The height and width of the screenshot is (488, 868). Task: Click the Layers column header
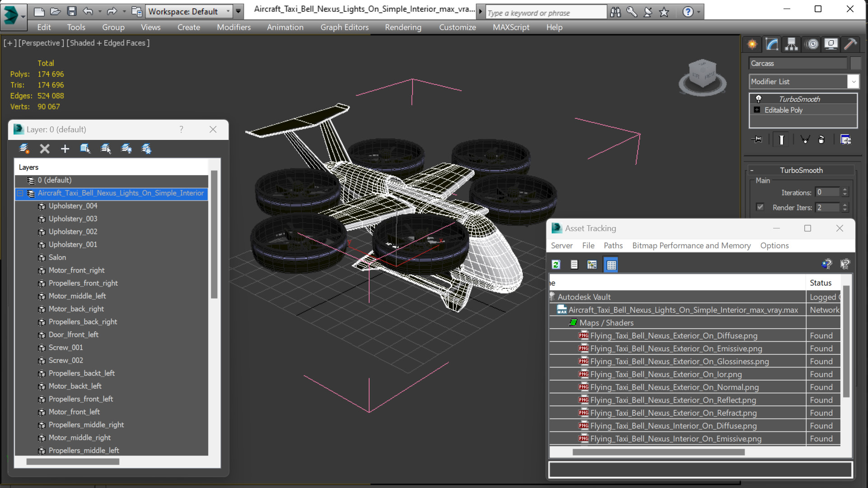111,167
